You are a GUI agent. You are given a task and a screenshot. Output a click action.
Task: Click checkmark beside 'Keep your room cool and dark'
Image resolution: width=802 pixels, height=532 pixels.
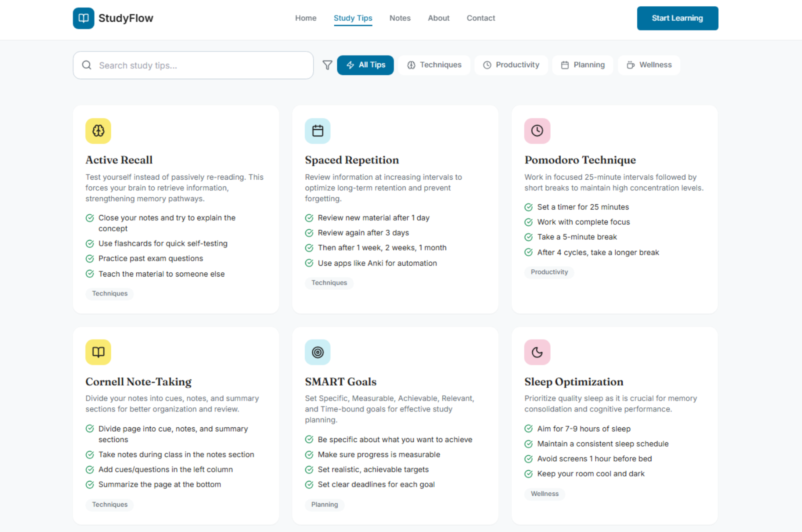click(529, 474)
